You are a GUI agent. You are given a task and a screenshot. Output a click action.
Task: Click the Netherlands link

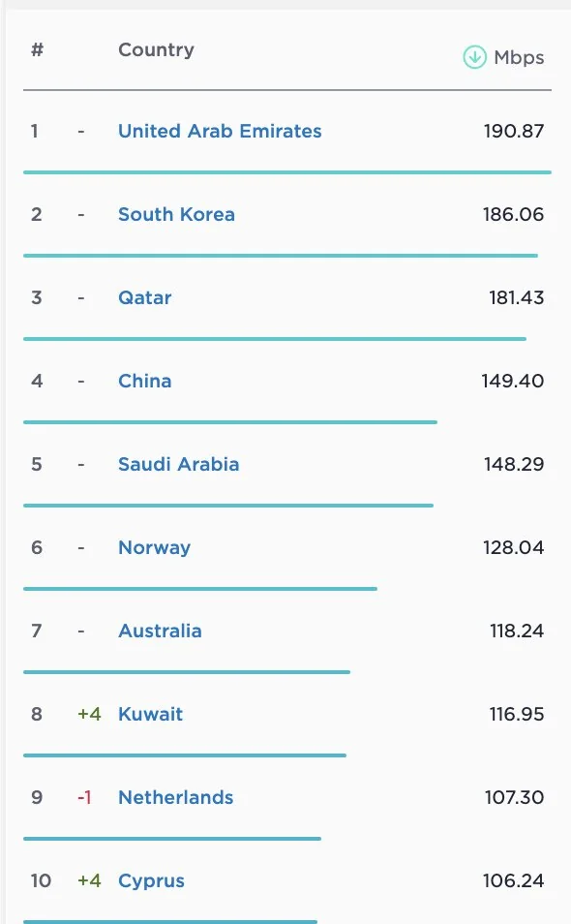click(x=174, y=797)
